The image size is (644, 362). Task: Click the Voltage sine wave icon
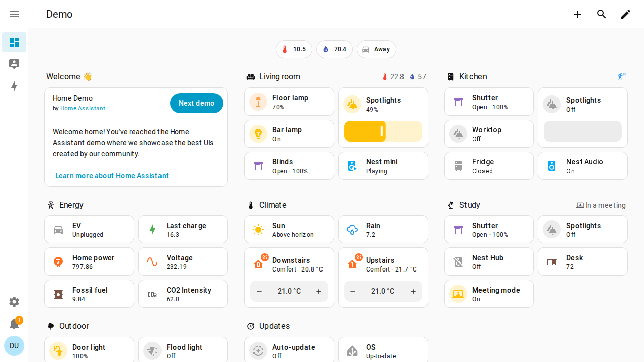click(x=152, y=262)
